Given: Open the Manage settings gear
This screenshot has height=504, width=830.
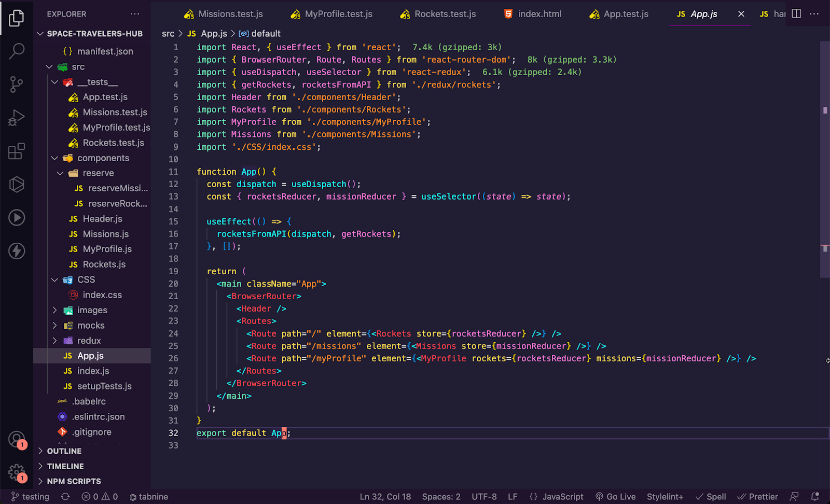Looking at the screenshot, I should (17, 473).
